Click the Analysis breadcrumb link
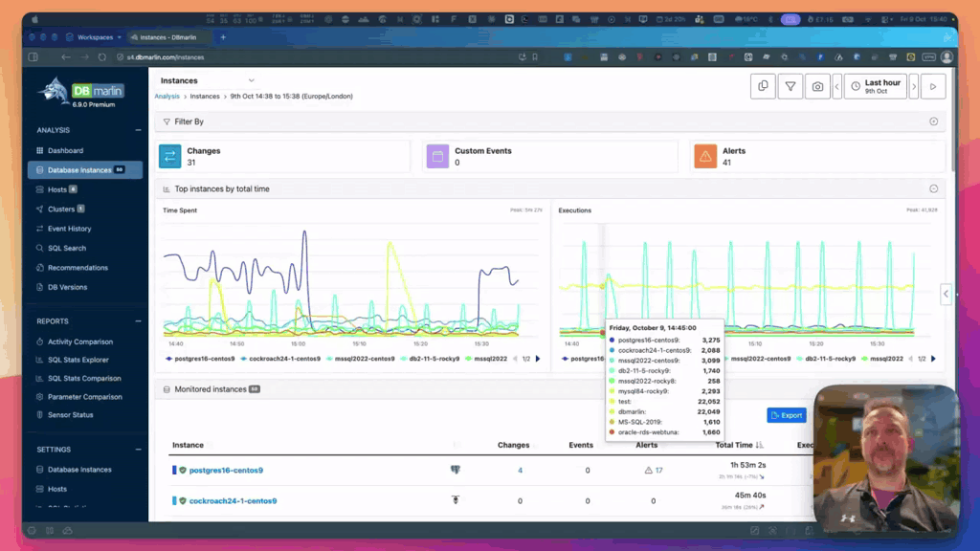The width and height of the screenshot is (980, 551). click(167, 97)
